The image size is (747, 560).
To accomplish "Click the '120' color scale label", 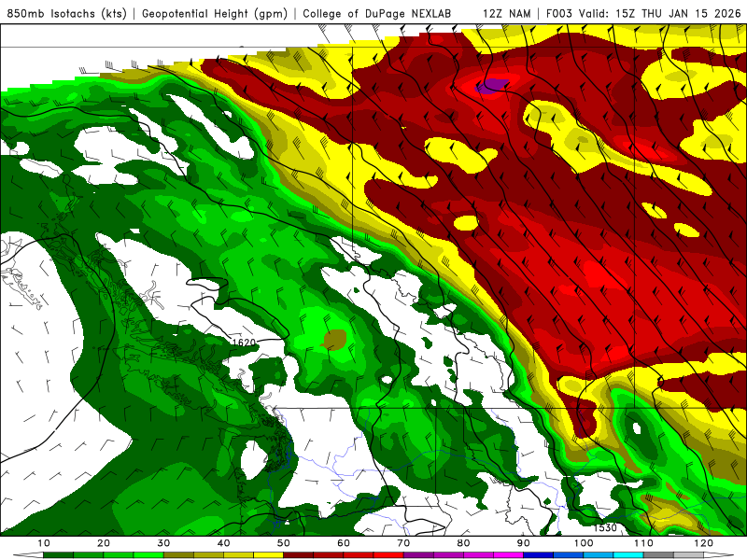I will pos(704,543).
